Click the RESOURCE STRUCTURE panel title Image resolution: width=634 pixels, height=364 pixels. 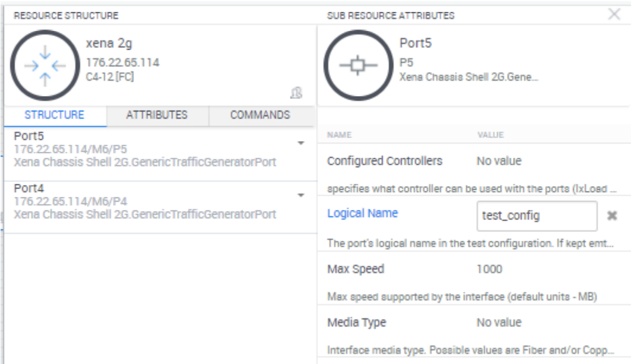pyautogui.click(x=66, y=16)
